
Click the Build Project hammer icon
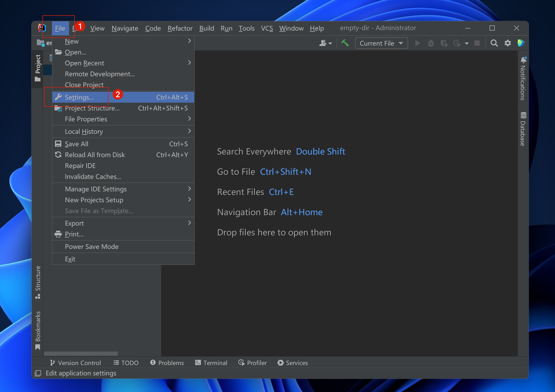pyautogui.click(x=345, y=43)
